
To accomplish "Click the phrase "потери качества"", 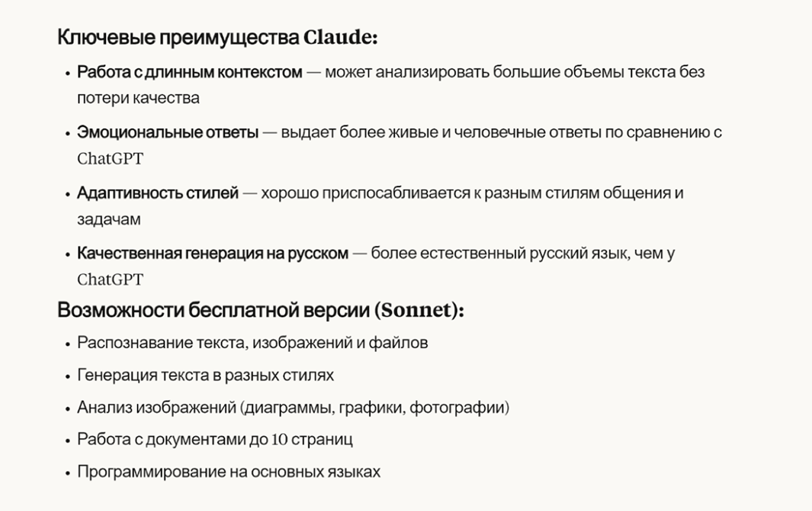I will (x=138, y=98).
